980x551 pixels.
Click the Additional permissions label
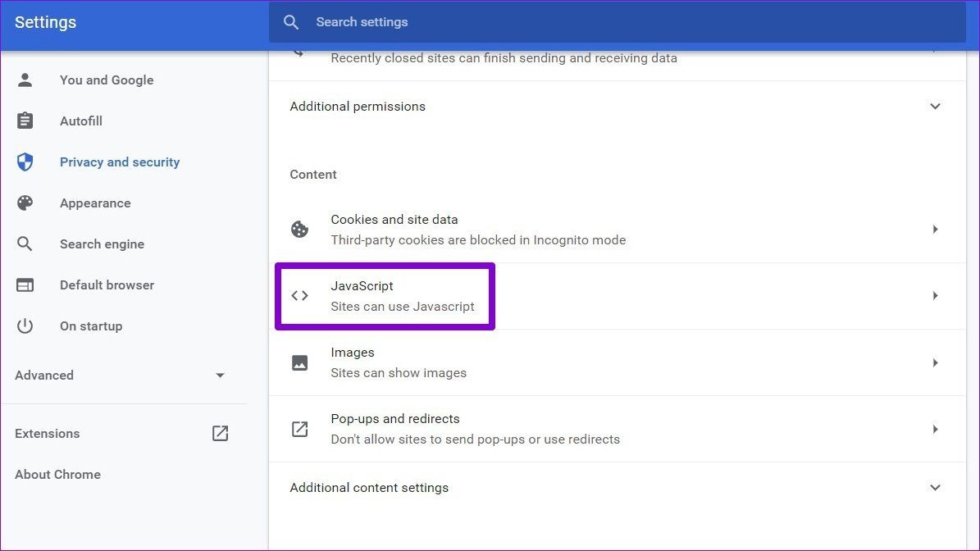point(358,107)
